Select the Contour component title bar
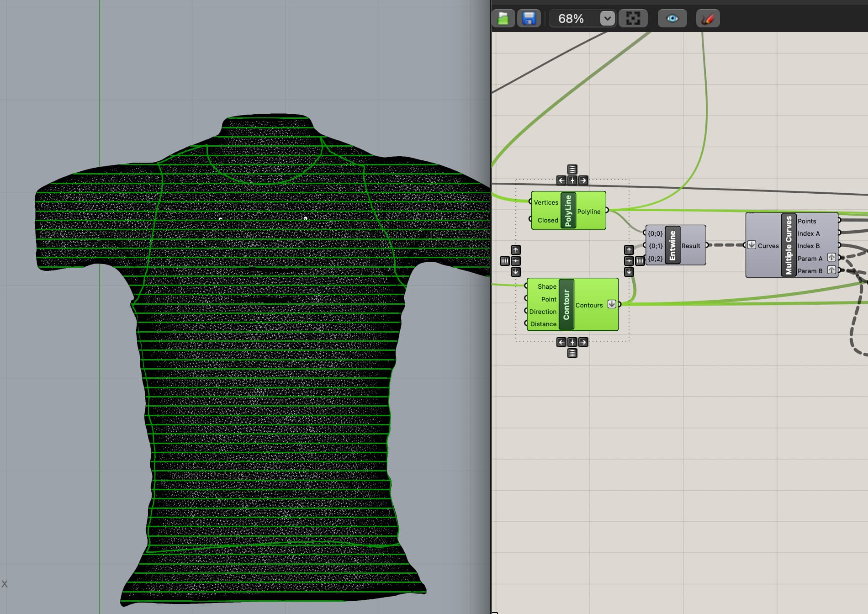Viewport: 868px width, 614px height. [x=566, y=304]
